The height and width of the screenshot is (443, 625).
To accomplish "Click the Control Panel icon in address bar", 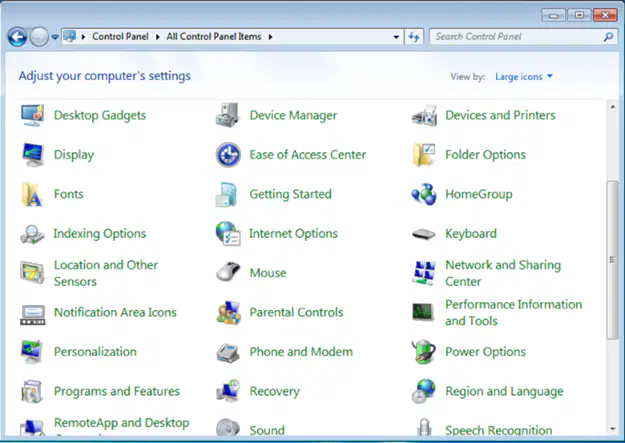I will click(69, 37).
